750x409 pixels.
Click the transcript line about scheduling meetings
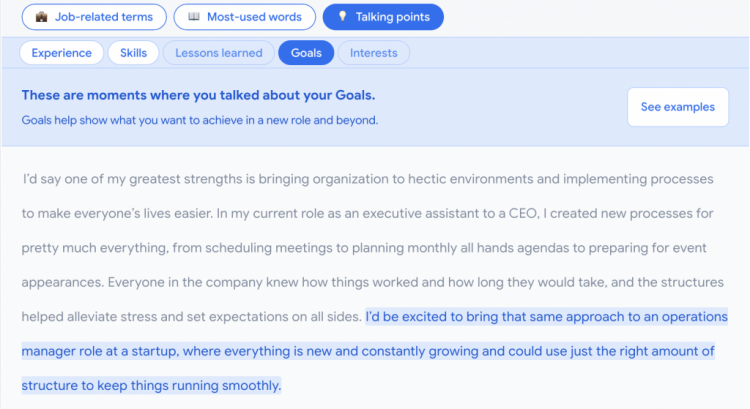(364, 248)
